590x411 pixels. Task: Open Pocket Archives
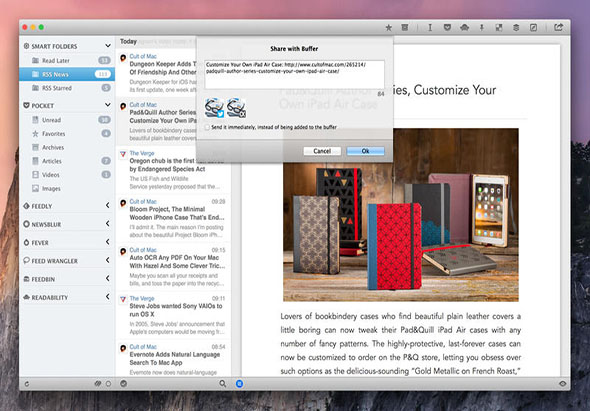point(67,148)
